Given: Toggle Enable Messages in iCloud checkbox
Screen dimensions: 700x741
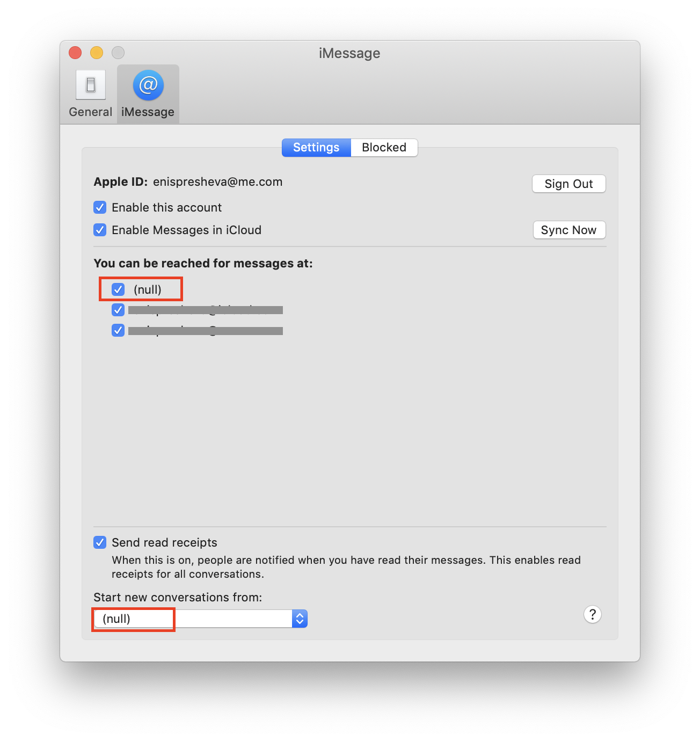Looking at the screenshot, I should 100,230.
